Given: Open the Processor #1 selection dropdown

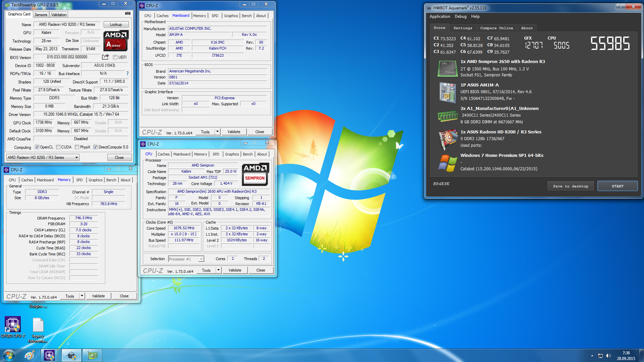Looking at the screenshot, I should click(x=186, y=259).
